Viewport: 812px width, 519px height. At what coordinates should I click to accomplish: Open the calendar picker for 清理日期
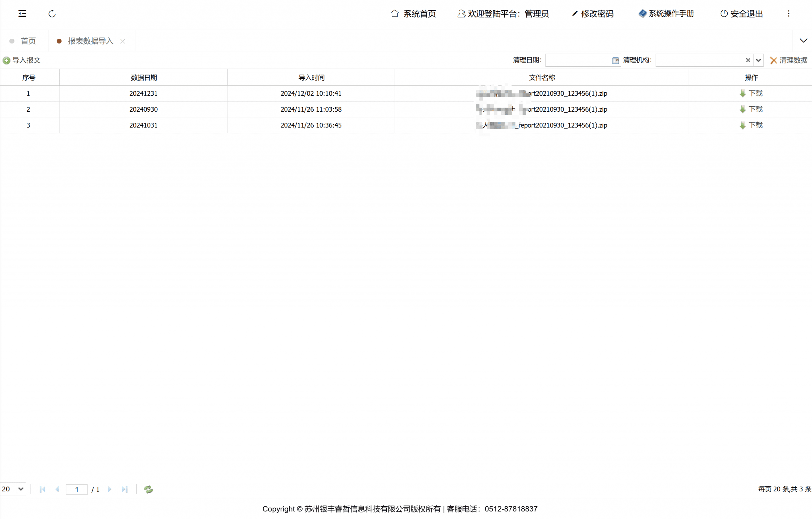pos(615,60)
